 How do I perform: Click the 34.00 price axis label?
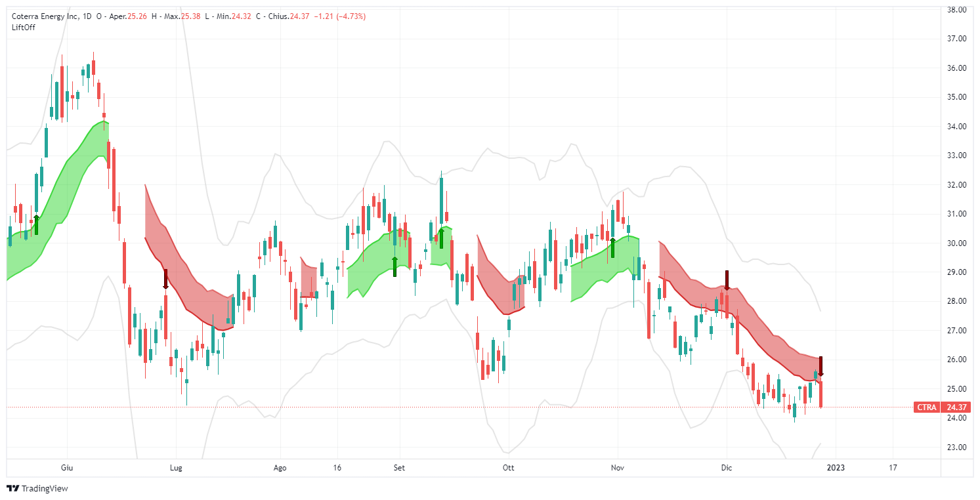(x=956, y=127)
